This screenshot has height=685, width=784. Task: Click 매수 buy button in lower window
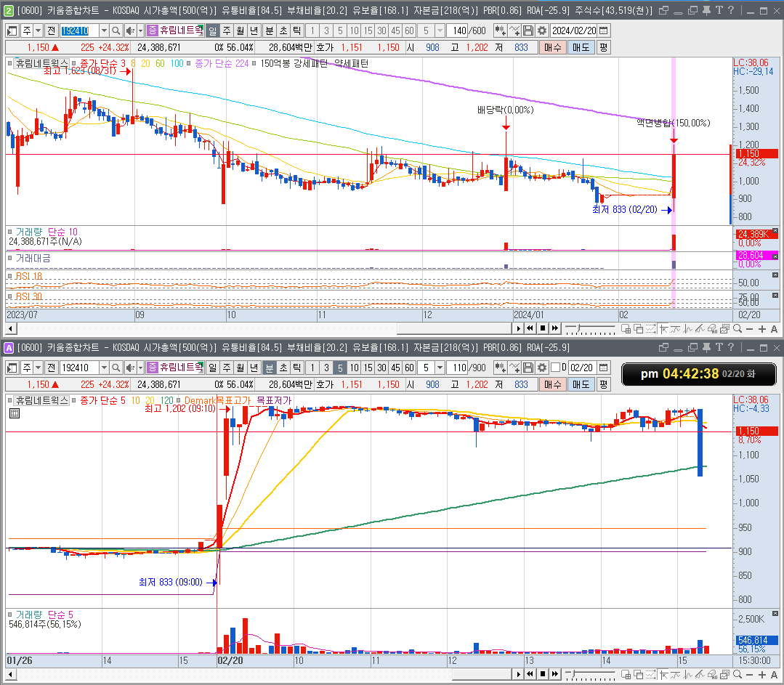(552, 384)
